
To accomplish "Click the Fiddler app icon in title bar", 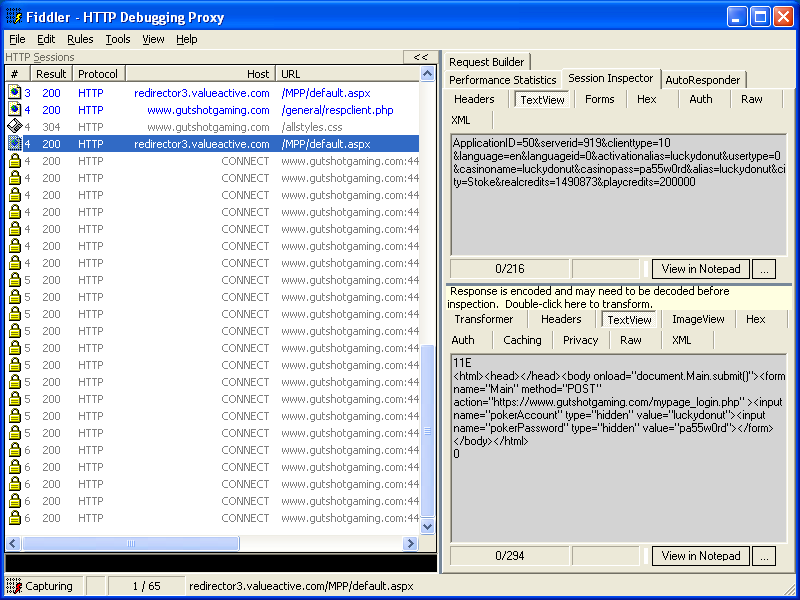I will point(14,17).
